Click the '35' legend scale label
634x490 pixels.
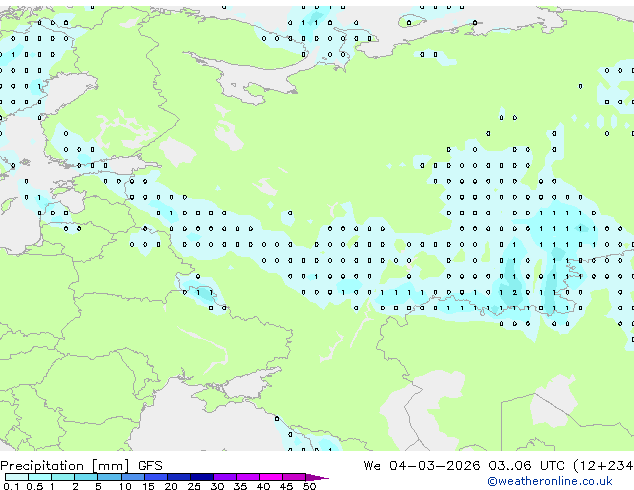point(240,486)
